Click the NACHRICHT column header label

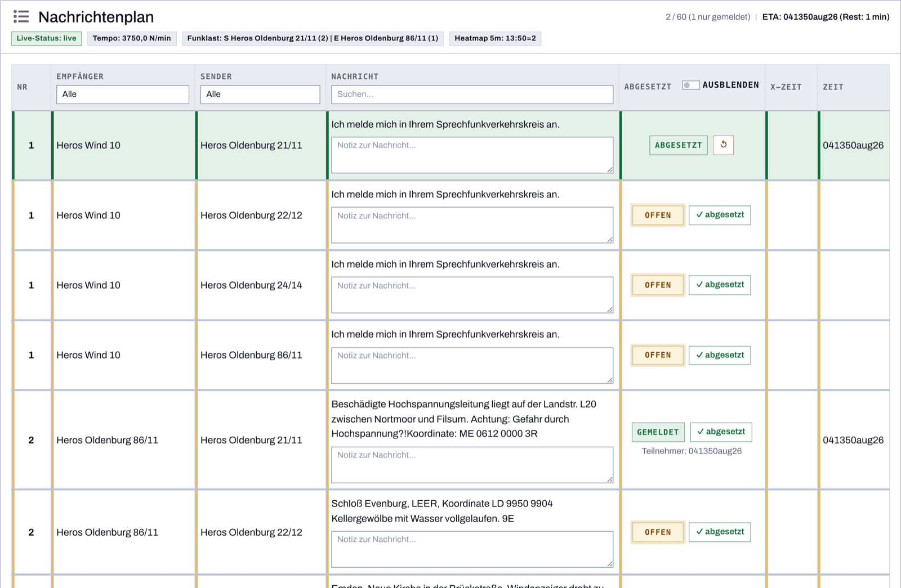click(x=355, y=77)
